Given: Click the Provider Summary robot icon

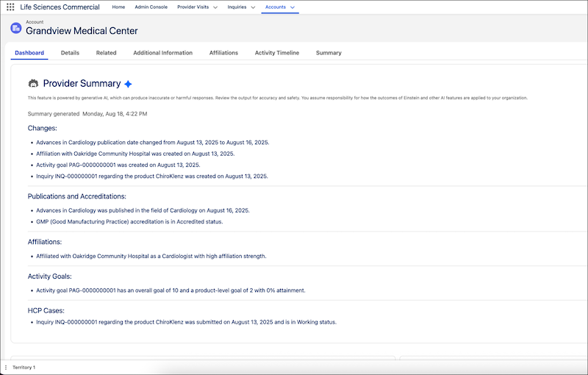Looking at the screenshot, I should pos(33,83).
